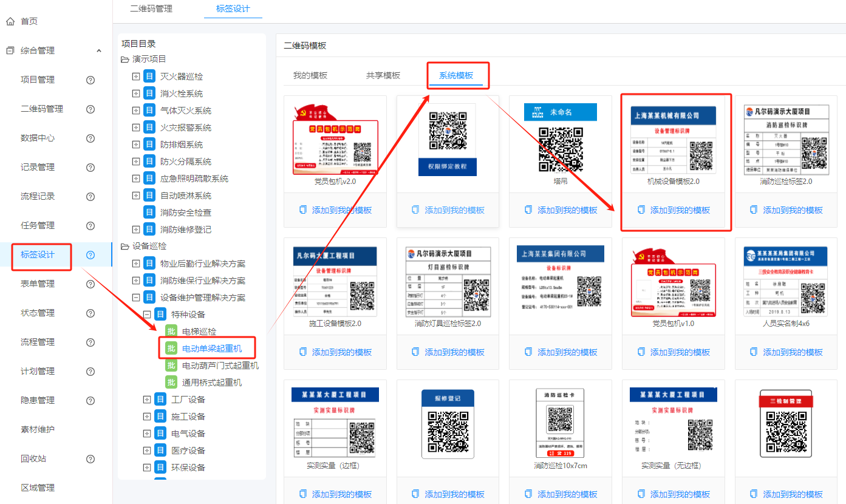846x504 pixels.
Task: Collapse the 综合管理 section chevron
Action: click(99, 50)
